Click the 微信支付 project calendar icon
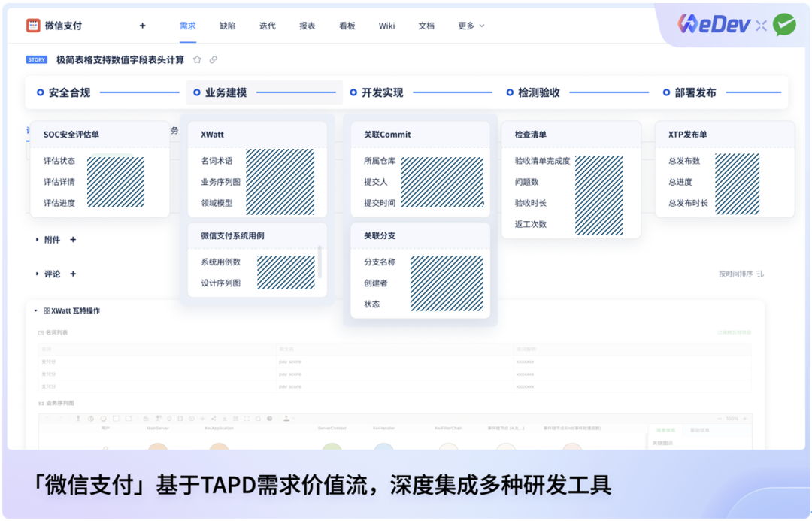This screenshot has height=521, width=812. (x=33, y=26)
